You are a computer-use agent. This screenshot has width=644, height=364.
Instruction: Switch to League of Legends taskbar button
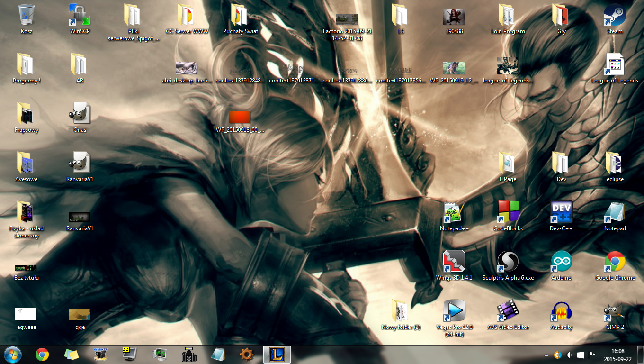pyautogui.click(x=277, y=355)
